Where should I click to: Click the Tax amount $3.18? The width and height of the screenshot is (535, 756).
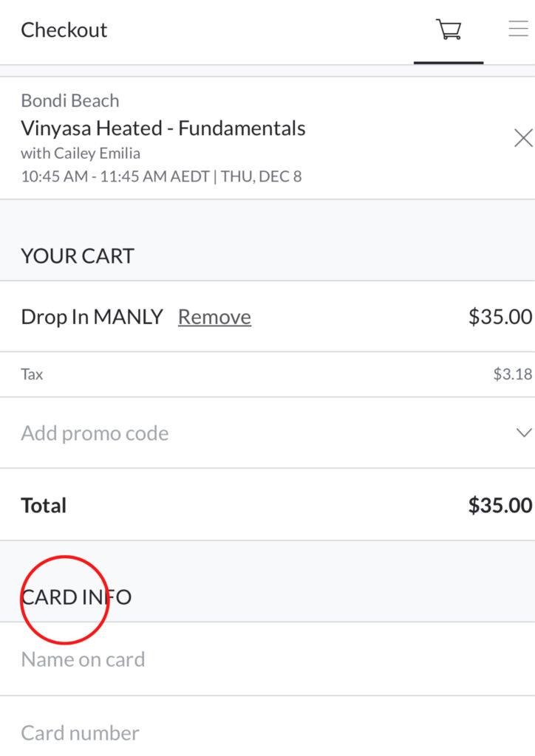tap(512, 374)
